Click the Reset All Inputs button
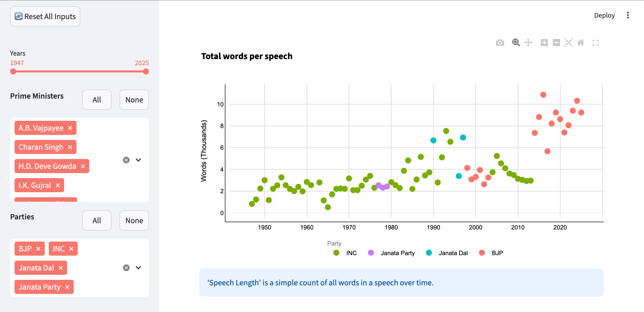Viewport: 644px width, 312px height. pyautogui.click(x=45, y=16)
